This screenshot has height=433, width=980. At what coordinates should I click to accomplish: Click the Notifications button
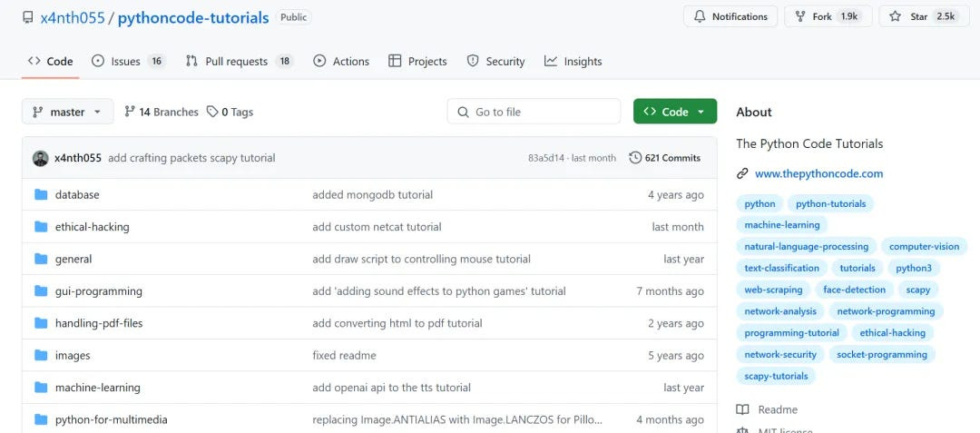pyautogui.click(x=730, y=17)
